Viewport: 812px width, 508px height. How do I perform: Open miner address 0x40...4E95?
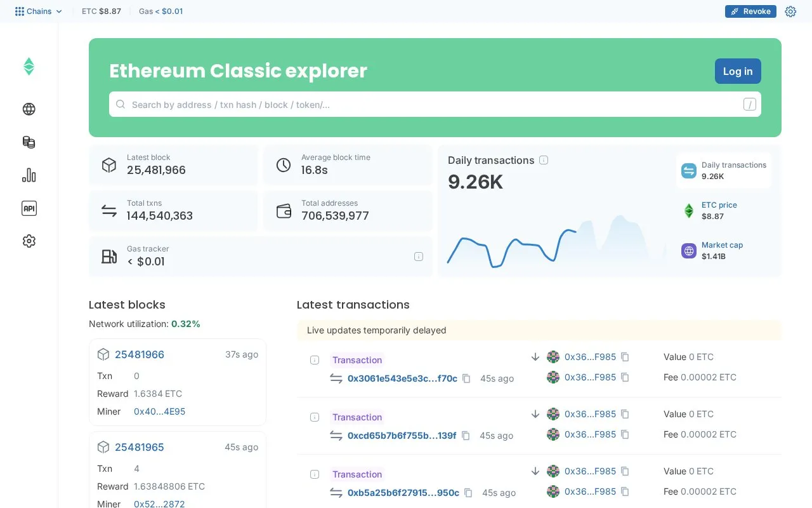[x=160, y=411]
